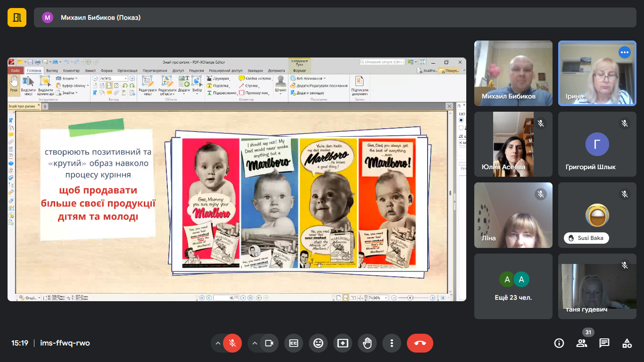Toggle muted microphone in Meet
The height and width of the screenshot is (362, 644).
[232, 343]
